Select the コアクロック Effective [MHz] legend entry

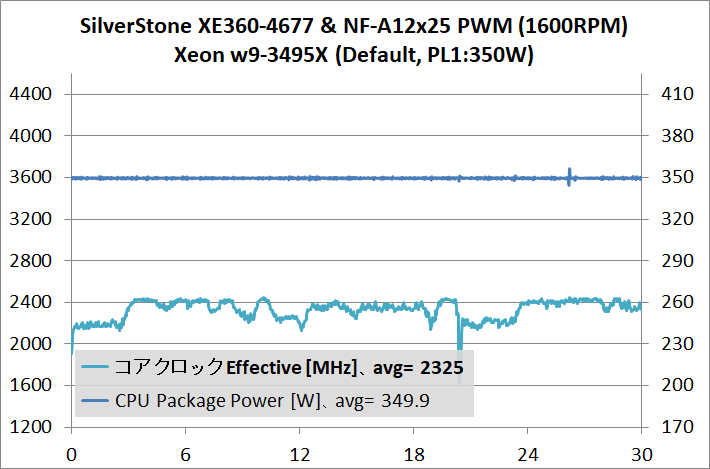[273, 367]
